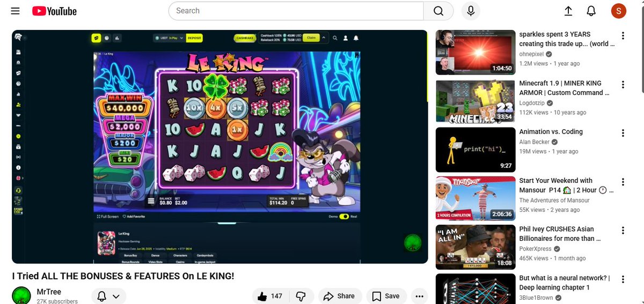Open the Mansour weekend compilation thumbnail

click(x=475, y=198)
